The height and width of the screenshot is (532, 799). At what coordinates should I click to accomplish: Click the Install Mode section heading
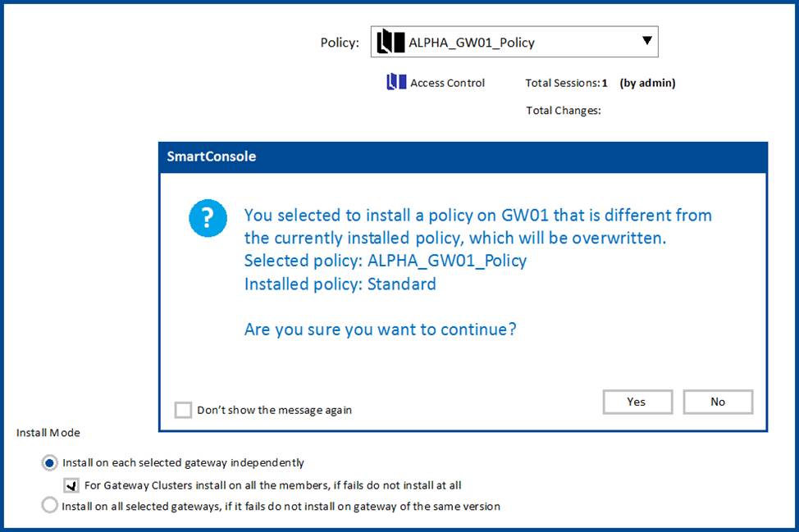48,433
